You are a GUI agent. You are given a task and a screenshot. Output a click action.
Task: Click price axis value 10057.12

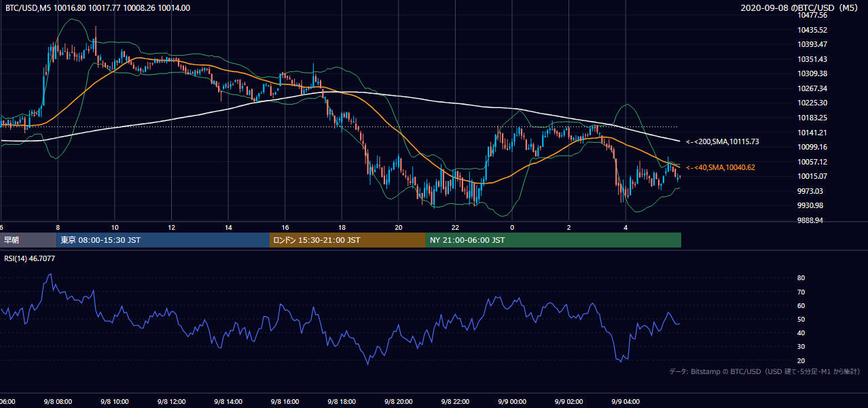(812, 162)
